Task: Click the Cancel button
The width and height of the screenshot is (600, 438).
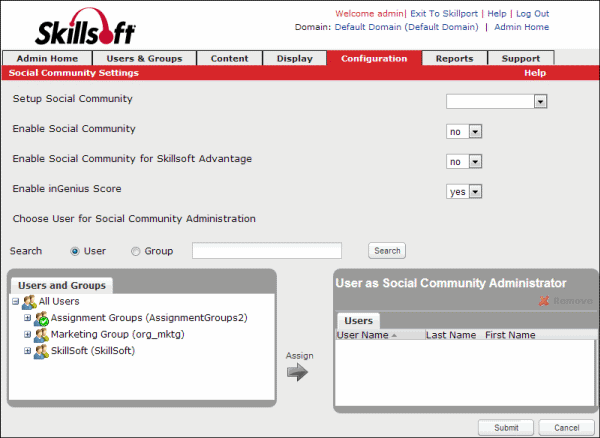Action: pyautogui.click(x=566, y=427)
